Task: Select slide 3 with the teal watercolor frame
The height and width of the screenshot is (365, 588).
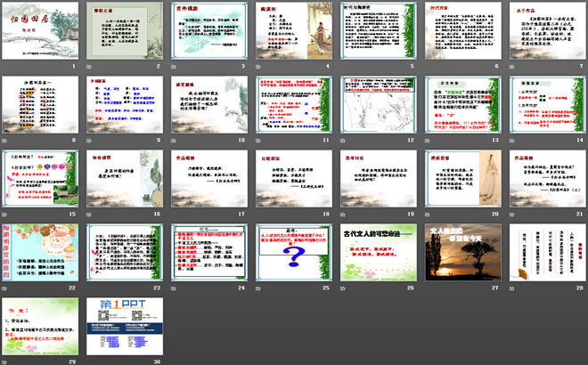Action: click(x=209, y=31)
